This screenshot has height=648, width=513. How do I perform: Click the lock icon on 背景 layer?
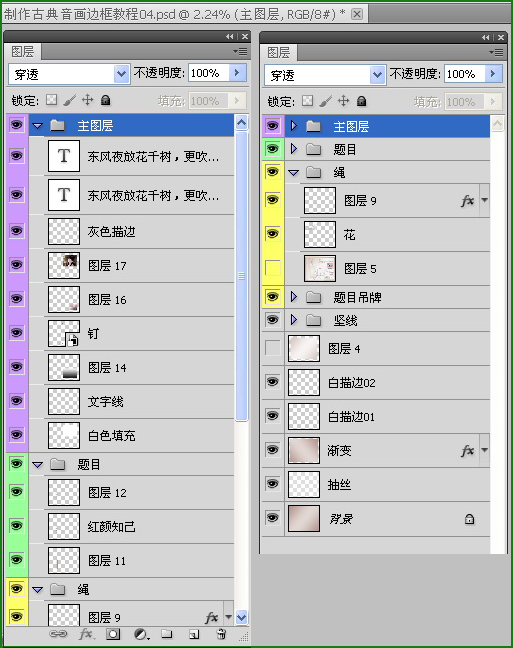(469, 519)
